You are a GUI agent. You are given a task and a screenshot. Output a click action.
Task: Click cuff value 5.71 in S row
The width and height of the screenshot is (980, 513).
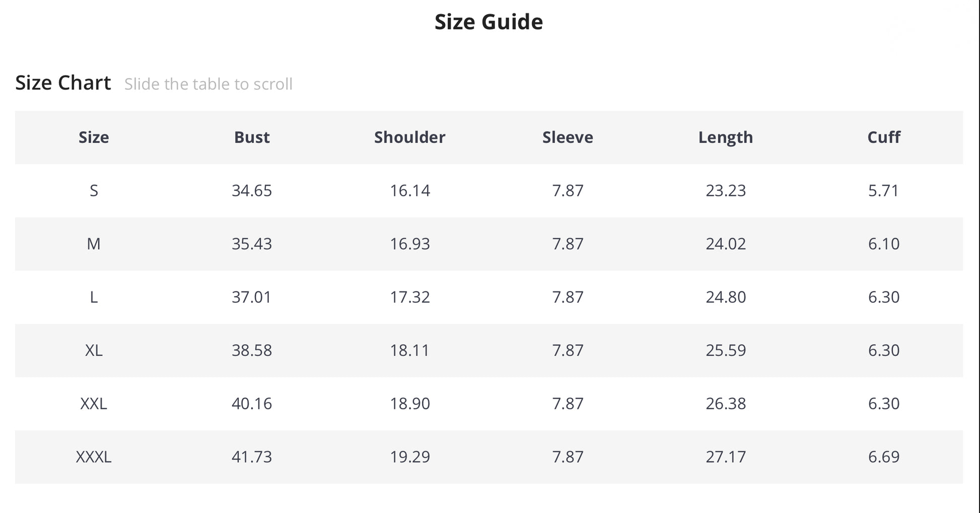(x=883, y=191)
